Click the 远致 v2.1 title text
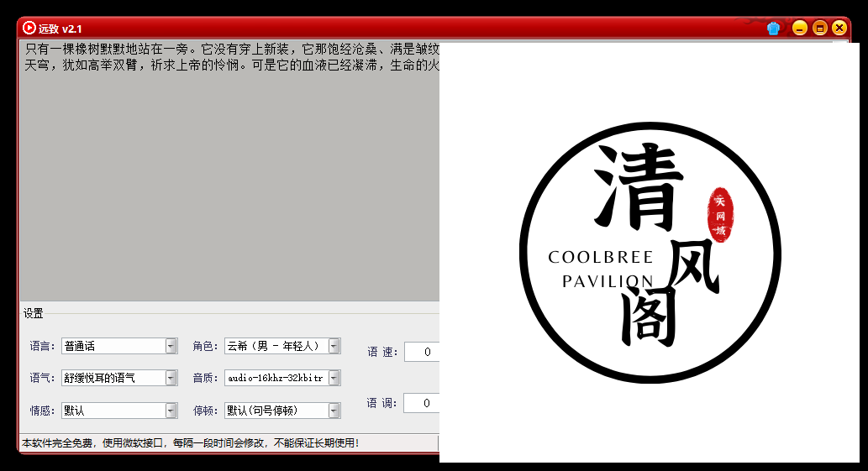This screenshot has width=868, height=471. [60, 29]
